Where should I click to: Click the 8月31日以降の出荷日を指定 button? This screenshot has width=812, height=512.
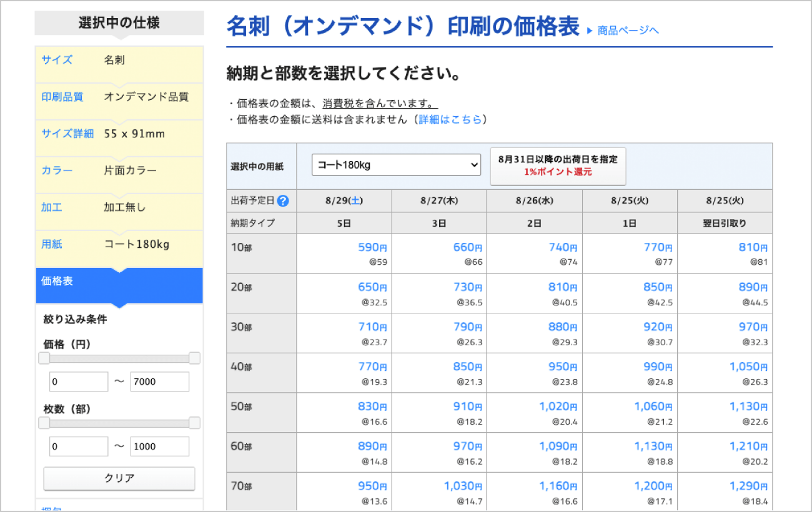(558, 166)
